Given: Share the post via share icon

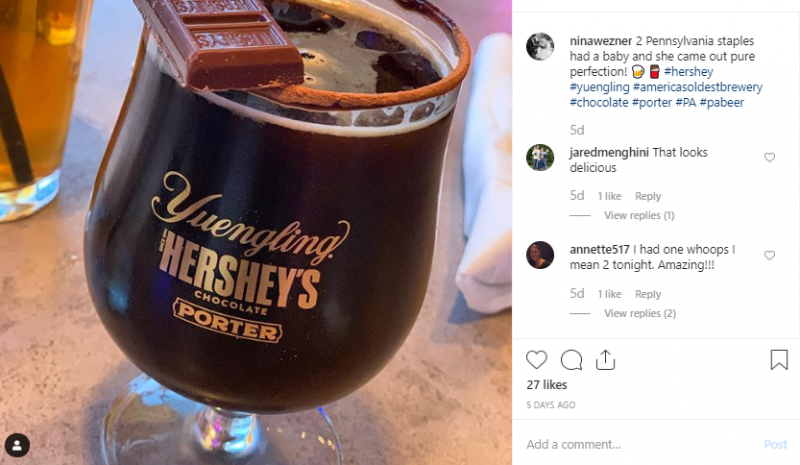Looking at the screenshot, I should pyautogui.click(x=605, y=359).
